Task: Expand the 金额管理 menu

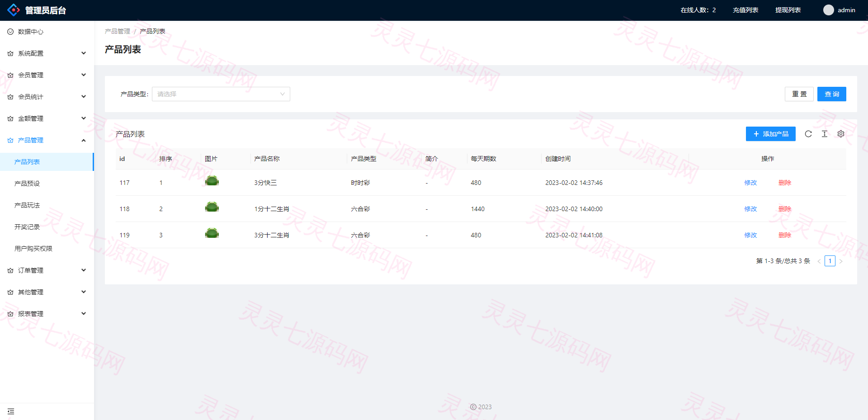Action: tap(47, 118)
